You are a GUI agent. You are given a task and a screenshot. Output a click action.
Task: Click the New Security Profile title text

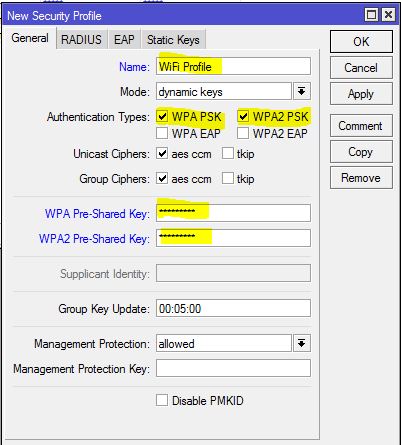point(54,16)
